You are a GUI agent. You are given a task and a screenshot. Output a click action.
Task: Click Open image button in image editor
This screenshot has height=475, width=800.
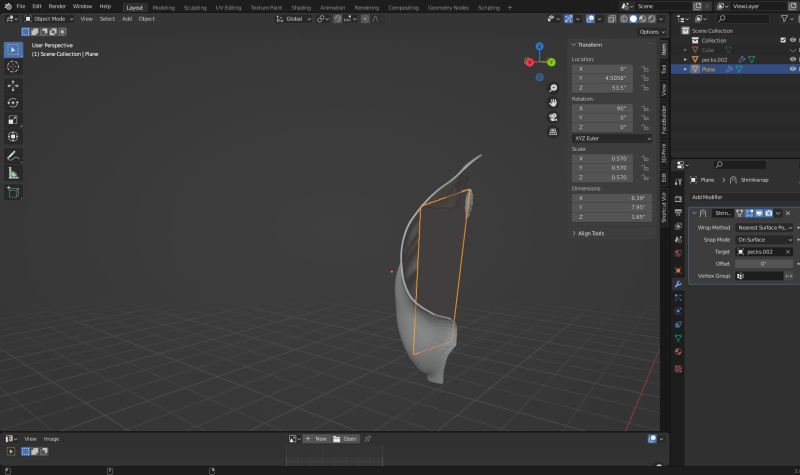coord(345,439)
